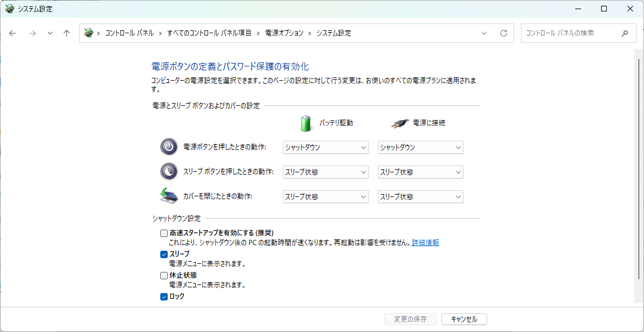The width and height of the screenshot is (644, 332).
Task: Open the 詳細情報 link
Action: (x=425, y=243)
